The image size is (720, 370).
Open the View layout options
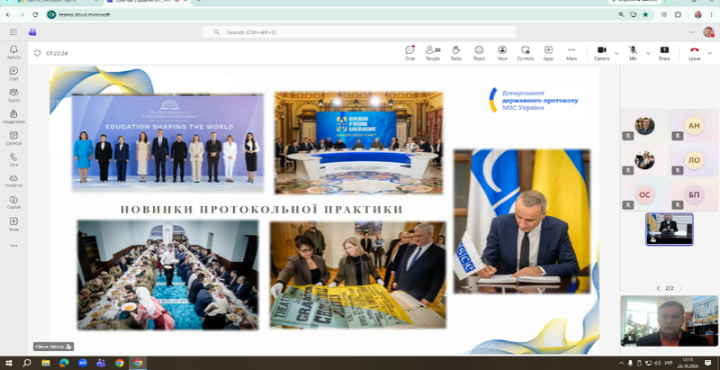[x=502, y=53]
